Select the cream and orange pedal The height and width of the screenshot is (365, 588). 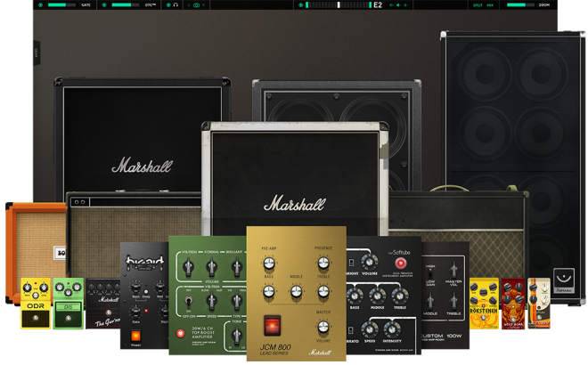[x=539, y=304]
